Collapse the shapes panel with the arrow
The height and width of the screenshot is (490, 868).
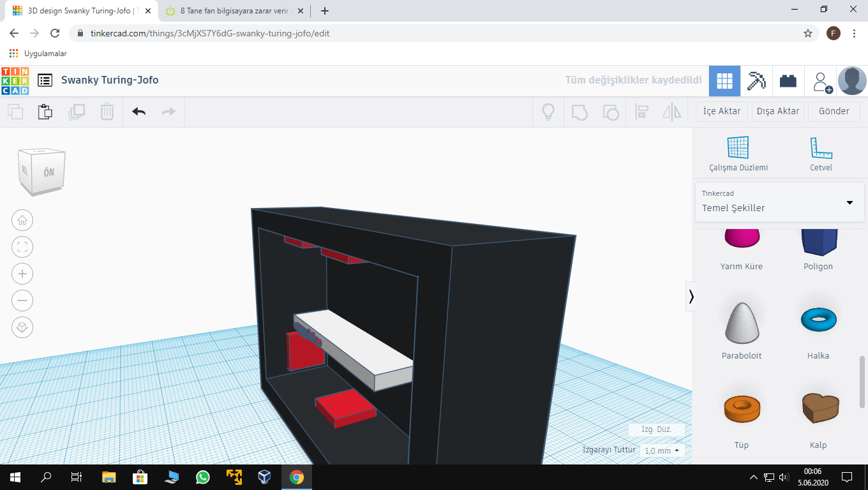[x=691, y=296]
